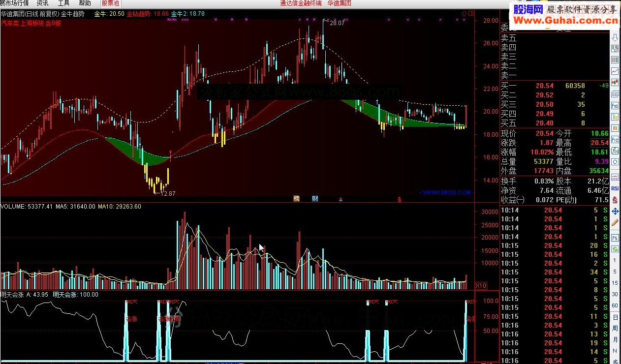Select the N-day period button
This screenshot has height=364, width=621.
[615, 351]
